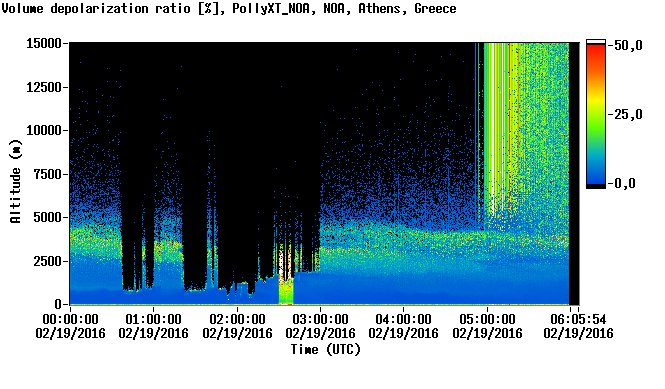This screenshot has height=389, width=665.
Task: Click the 15000 altitude axis label
Action: pos(44,43)
